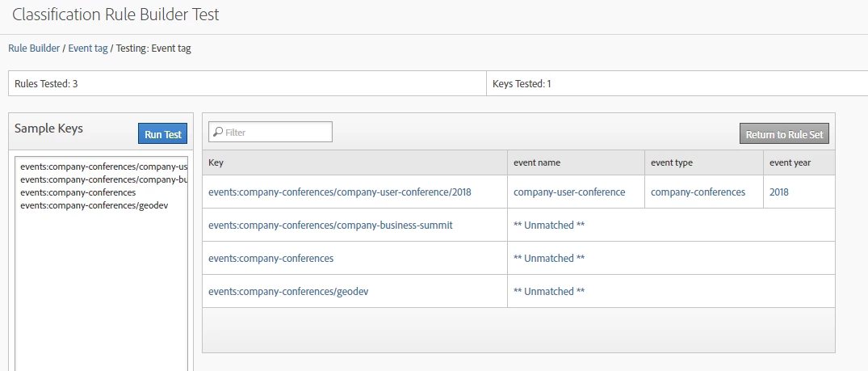Click Return to Rule Set button
This screenshot has width=868, height=371.
[784, 134]
